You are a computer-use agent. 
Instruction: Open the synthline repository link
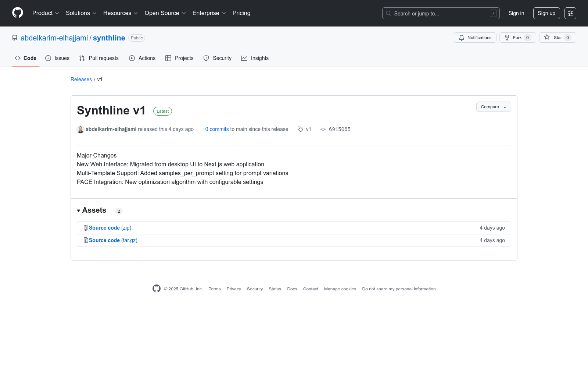109,38
